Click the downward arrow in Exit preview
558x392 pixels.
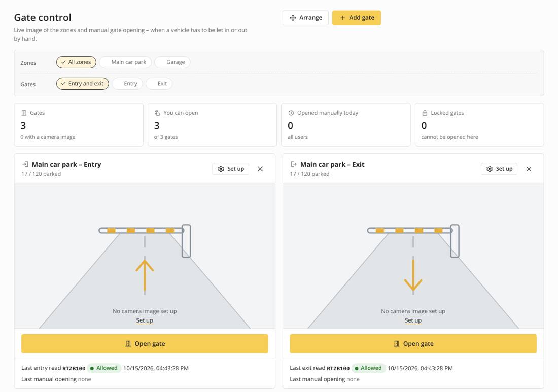[x=413, y=276]
